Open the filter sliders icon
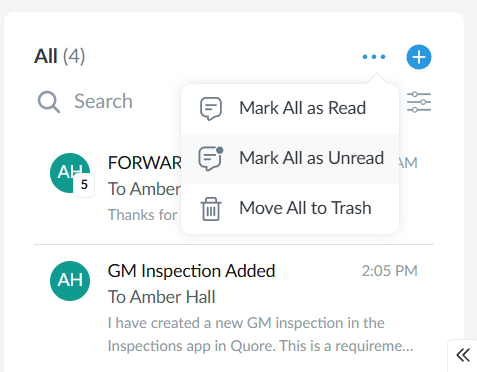Image resolution: width=477 pixels, height=372 pixels. 419,102
